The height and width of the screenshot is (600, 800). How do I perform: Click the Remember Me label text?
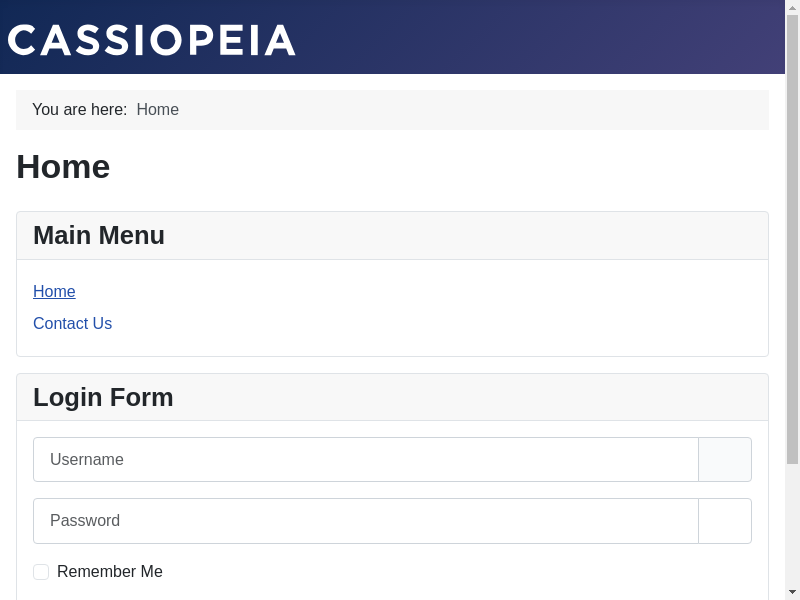110,572
